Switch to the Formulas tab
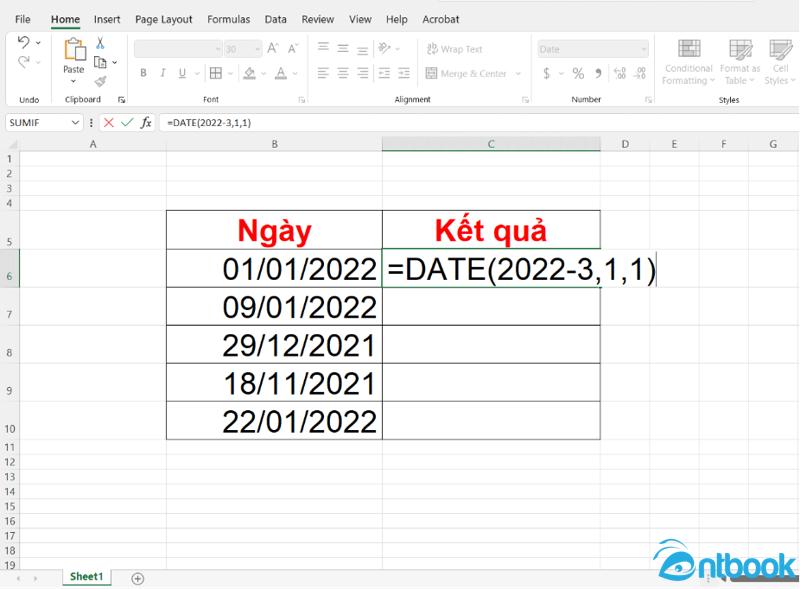The height and width of the screenshot is (589, 800). tap(229, 19)
